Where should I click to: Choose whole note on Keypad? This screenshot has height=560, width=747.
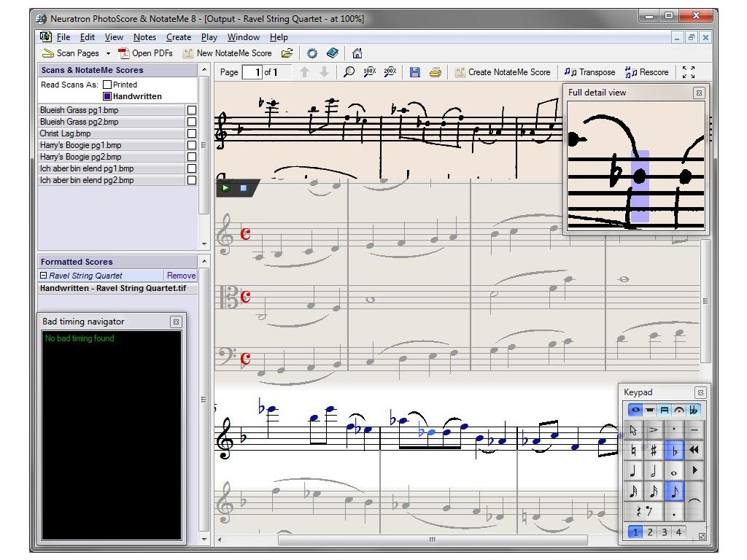(x=674, y=471)
